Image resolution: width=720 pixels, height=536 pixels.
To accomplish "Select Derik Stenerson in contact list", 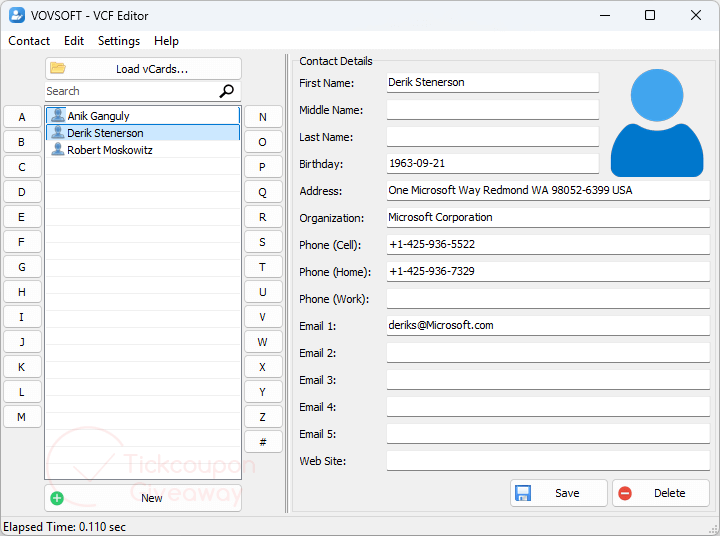I will point(143,133).
